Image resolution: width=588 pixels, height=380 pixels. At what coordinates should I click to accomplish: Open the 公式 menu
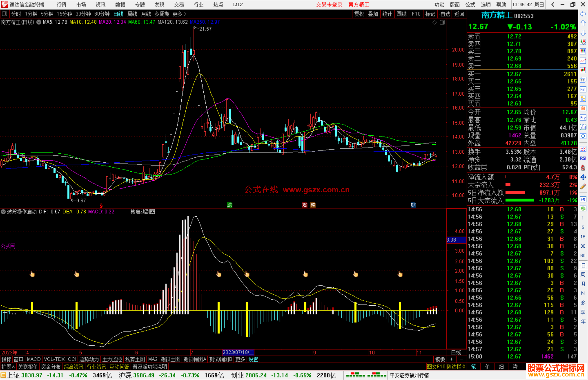pos(470,5)
